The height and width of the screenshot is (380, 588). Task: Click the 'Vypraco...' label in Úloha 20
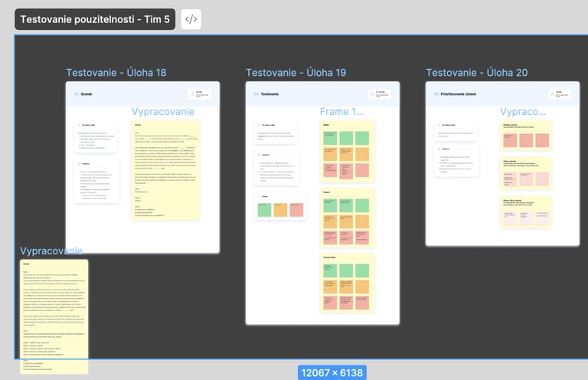(523, 111)
